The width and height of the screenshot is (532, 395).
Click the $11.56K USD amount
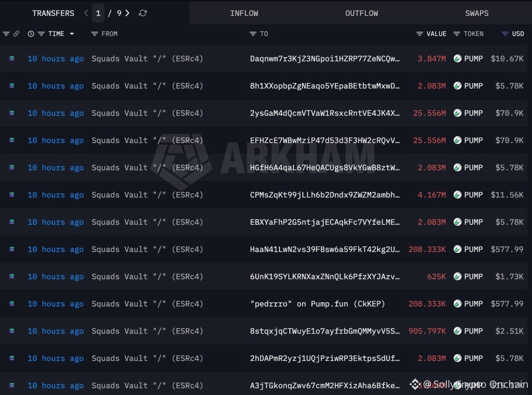click(x=507, y=195)
